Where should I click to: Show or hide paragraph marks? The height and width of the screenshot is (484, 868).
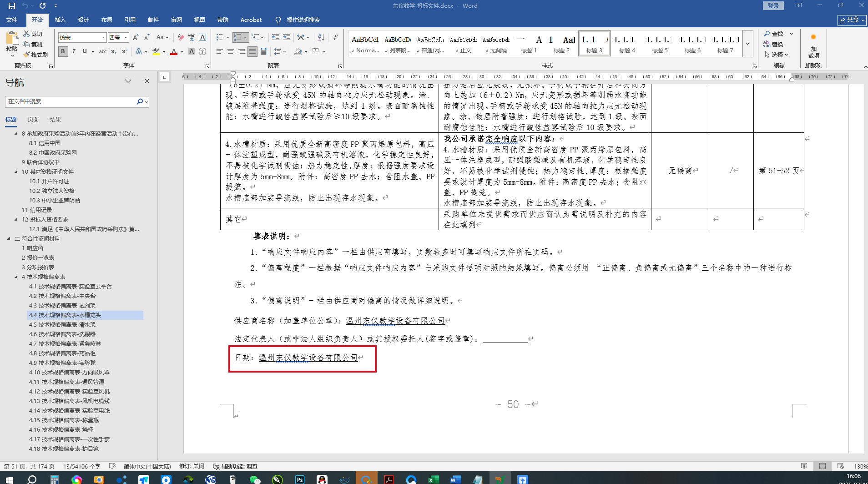tap(335, 37)
